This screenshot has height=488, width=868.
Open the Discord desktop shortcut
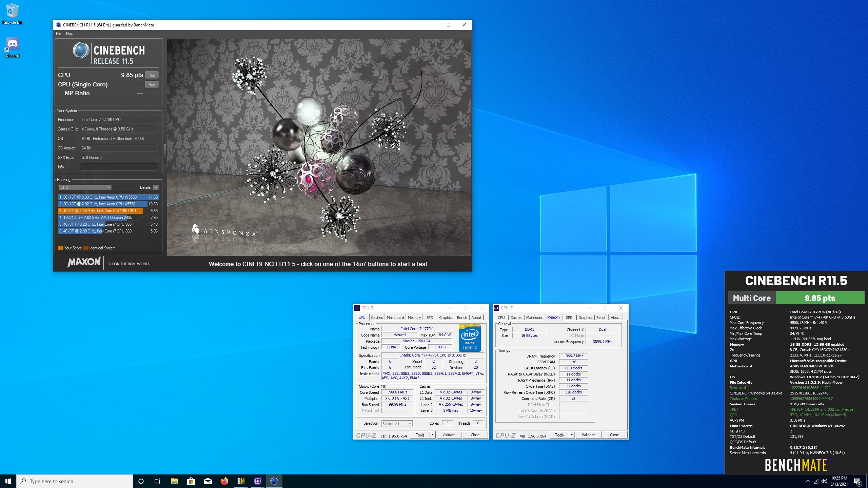pyautogui.click(x=12, y=47)
